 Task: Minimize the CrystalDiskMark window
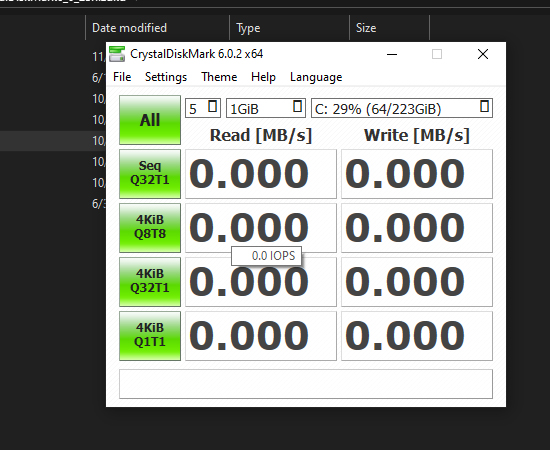pyautogui.click(x=392, y=54)
